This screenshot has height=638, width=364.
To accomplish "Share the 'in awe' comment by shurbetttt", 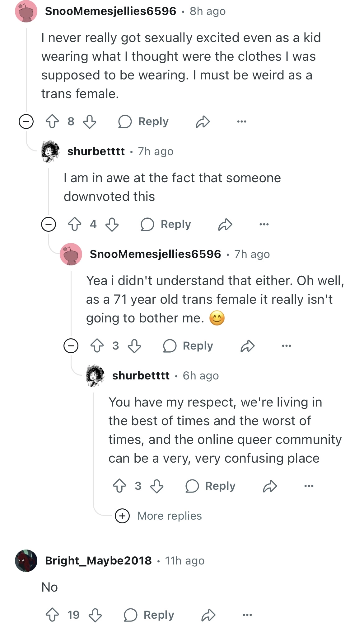I will click(225, 224).
